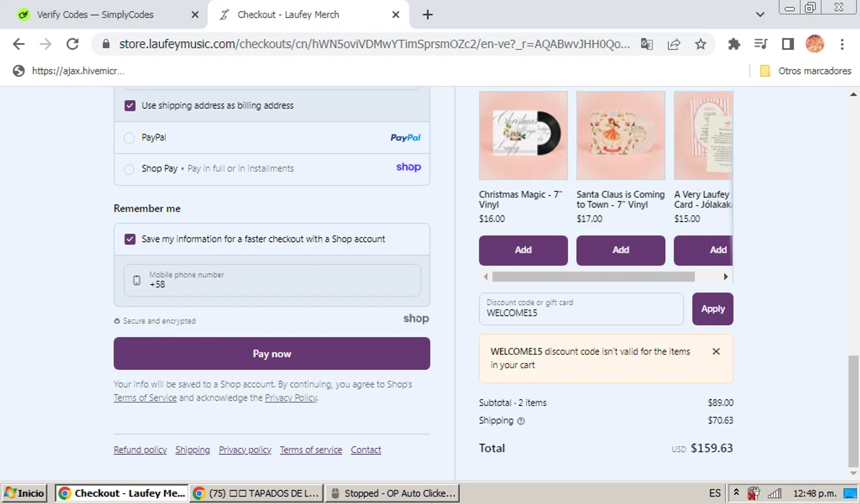Viewport: 860px width, 504px height.
Task: Click the share page icon
Action: 674,44
